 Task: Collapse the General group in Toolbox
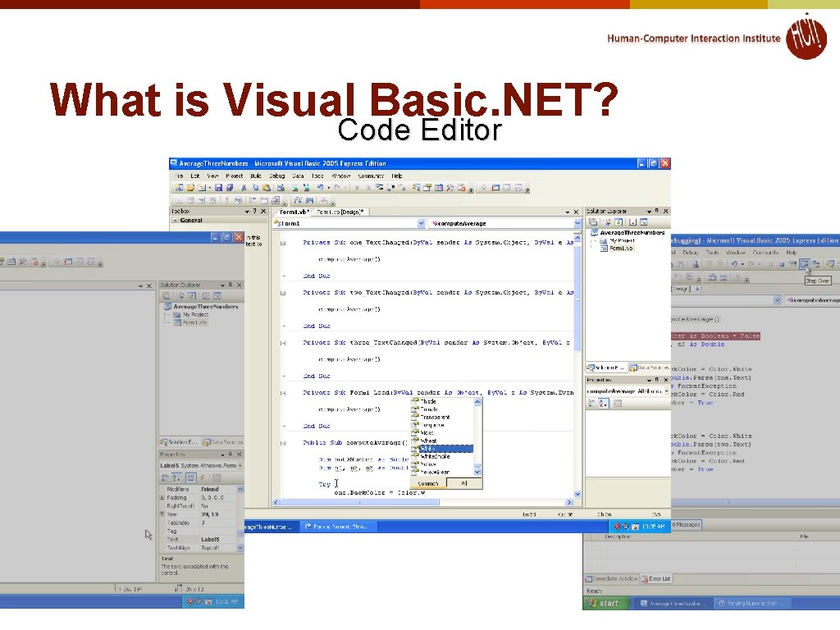pos(176,220)
